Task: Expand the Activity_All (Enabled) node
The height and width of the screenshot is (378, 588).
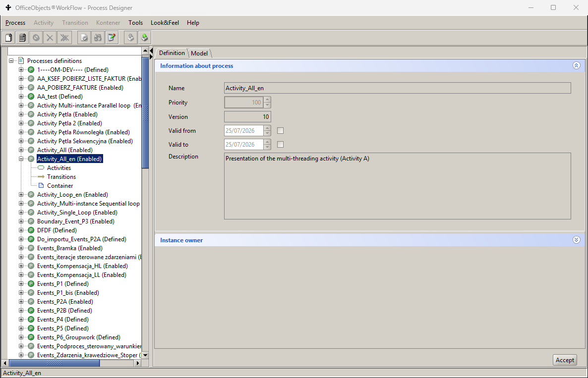Action: (x=21, y=150)
